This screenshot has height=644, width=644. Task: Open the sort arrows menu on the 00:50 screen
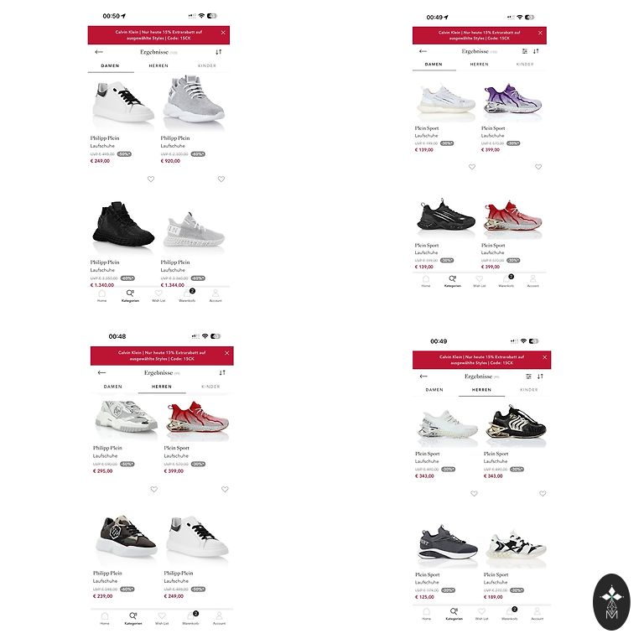(x=219, y=52)
